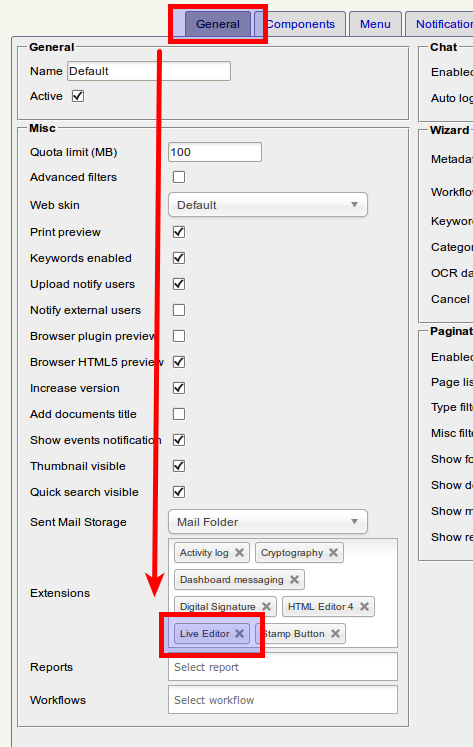This screenshot has width=473, height=747.
Task: Click the Web skin label
Action: point(55,205)
